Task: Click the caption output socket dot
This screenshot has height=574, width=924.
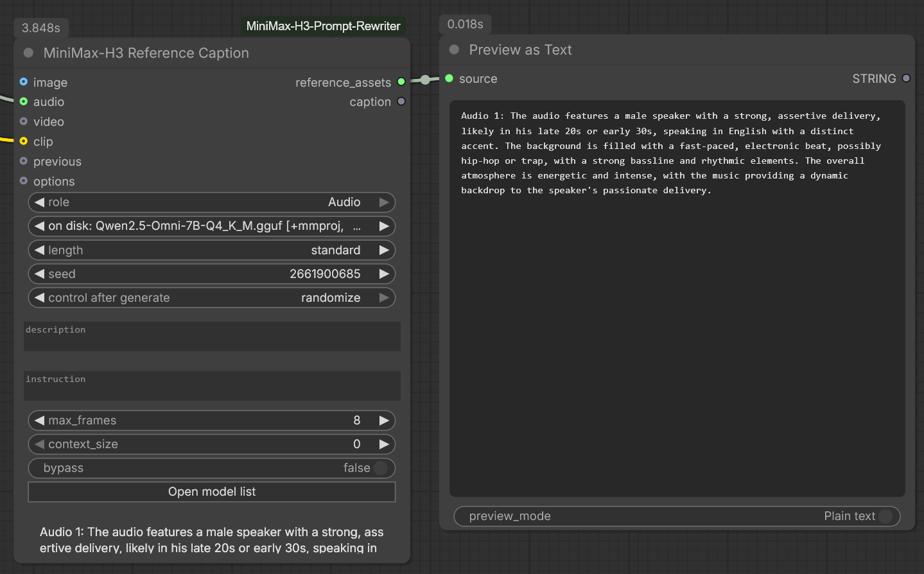Action: click(x=401, y=101)
